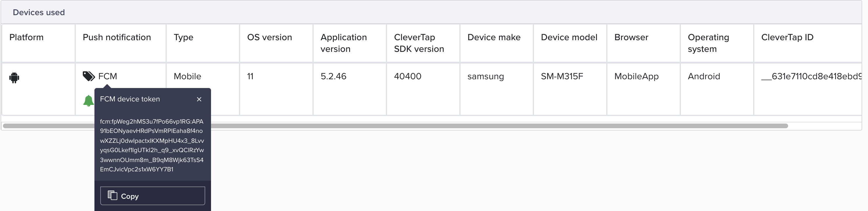This screenshot has width=868, height=211.
Task: Click the Push notification column header
Action: click(117, 37)
